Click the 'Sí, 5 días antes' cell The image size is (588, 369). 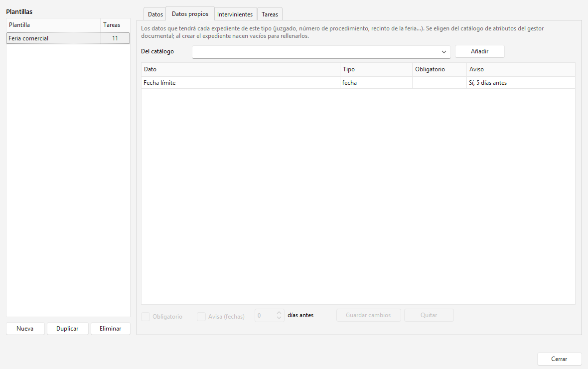[521, 83]
